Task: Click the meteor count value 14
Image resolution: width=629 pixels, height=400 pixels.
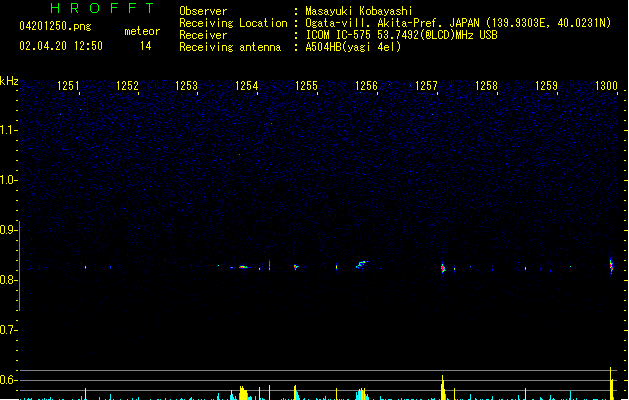Action: [x=146, y=46]
